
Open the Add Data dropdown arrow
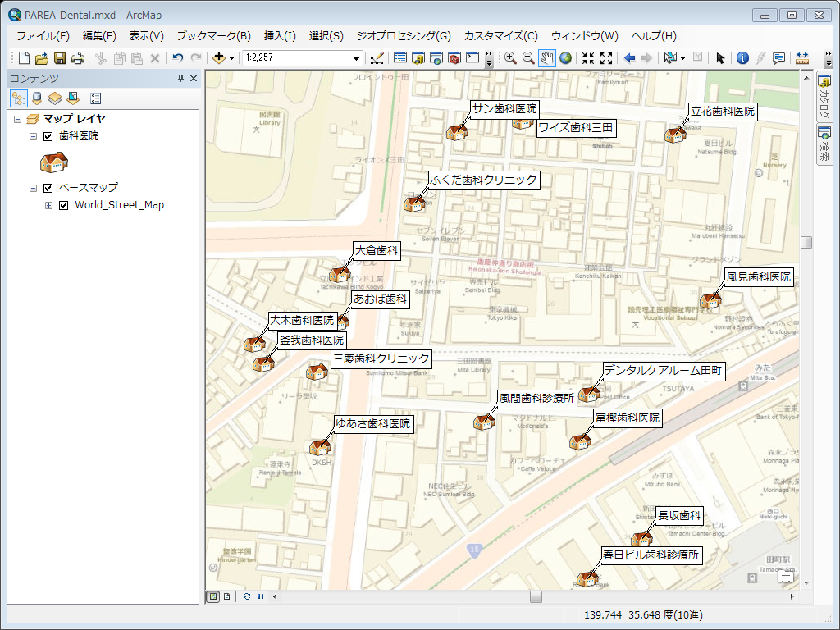point(231,58)
